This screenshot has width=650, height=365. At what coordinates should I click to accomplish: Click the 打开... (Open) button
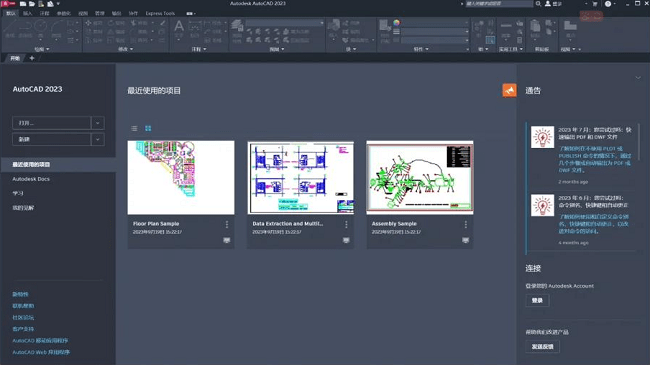(52, 123)
